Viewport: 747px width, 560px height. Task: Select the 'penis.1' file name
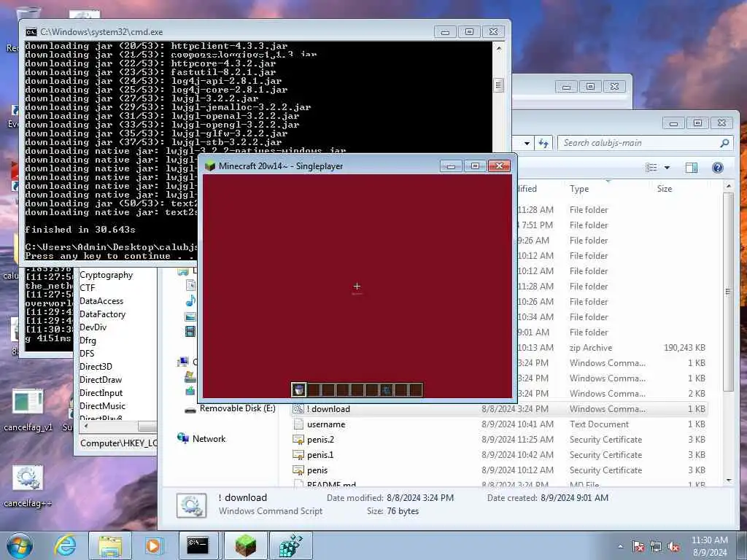(x=320, y=455)
